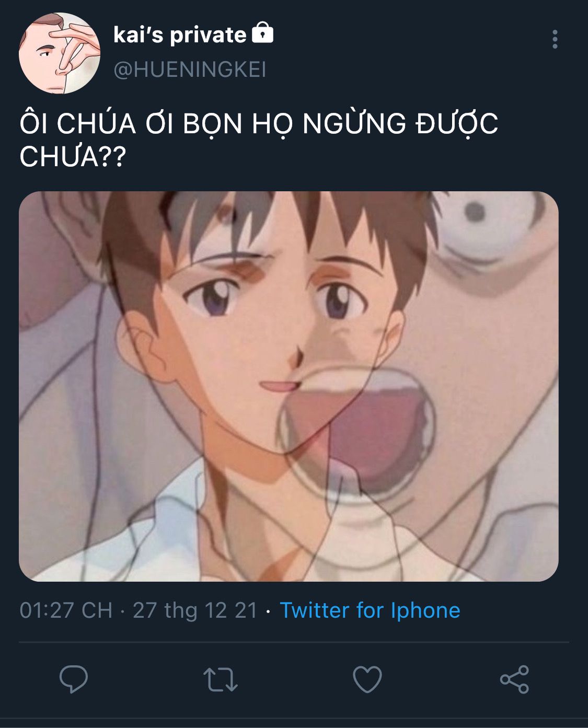
Task: Select the 01:27 CH timestamp
Action: (66, 610)
